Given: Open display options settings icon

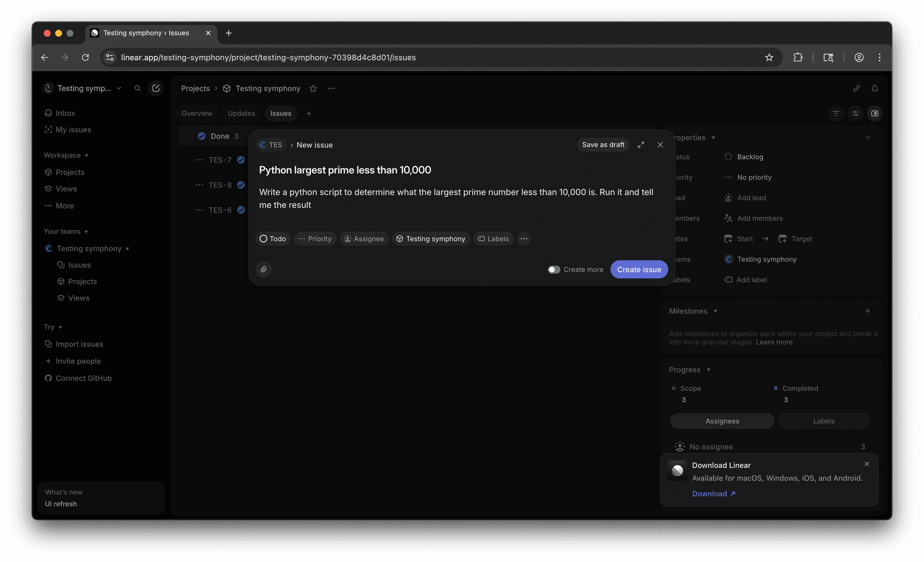Looking at the screenshot, I should 856,114.
